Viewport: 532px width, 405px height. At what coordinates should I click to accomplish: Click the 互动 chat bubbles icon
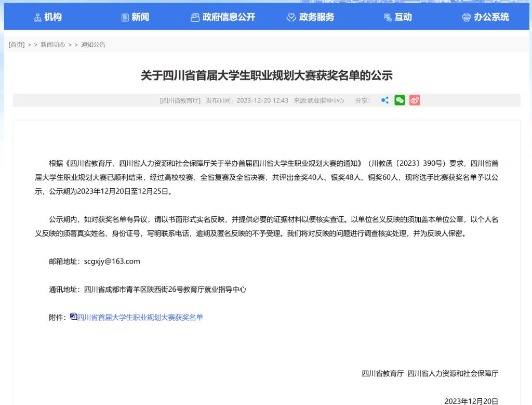[x=388, y=17]
